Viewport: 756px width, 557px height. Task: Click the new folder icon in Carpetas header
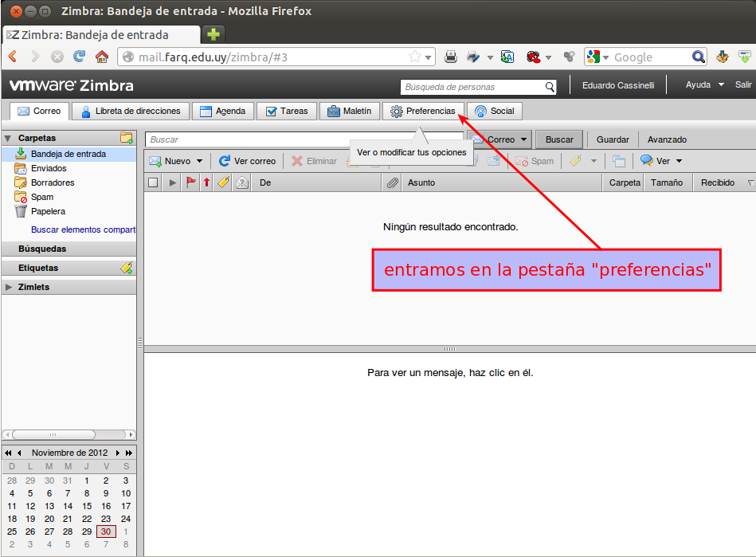(x=127, y=138)
